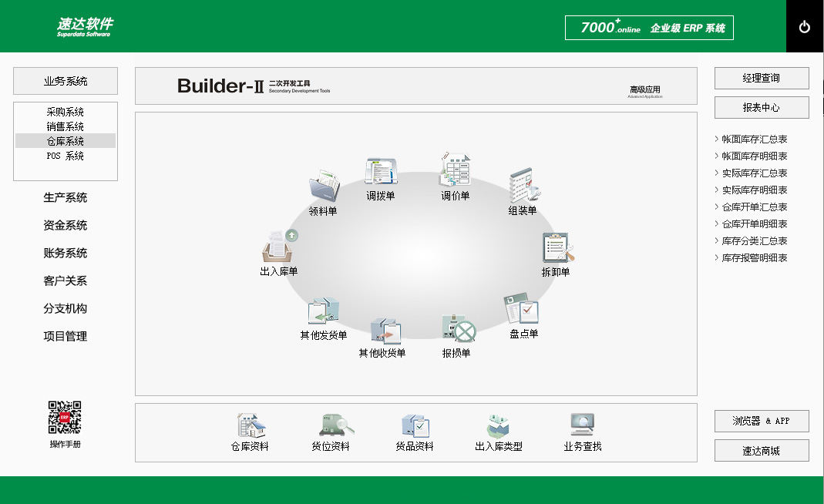Viewport: 824px width, 504px height.
Task: Switch to the 生产系统 module
Action: tap(66, 198)
